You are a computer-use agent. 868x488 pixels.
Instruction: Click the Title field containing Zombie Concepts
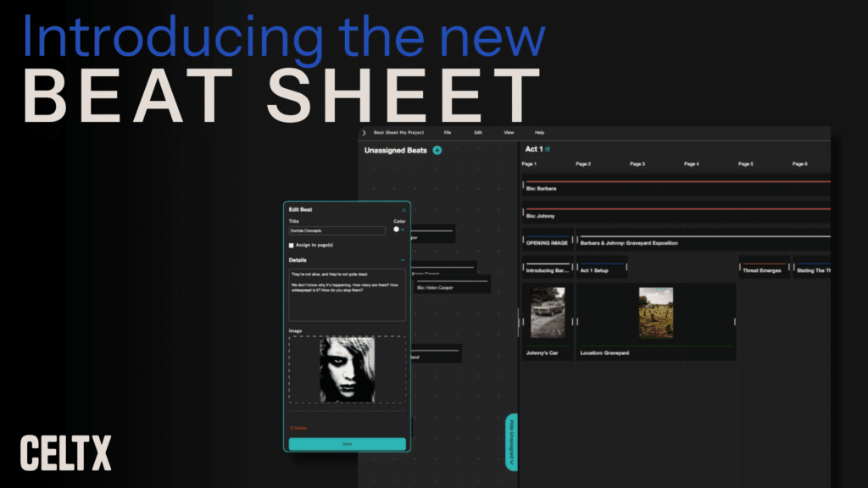(337, 230)
